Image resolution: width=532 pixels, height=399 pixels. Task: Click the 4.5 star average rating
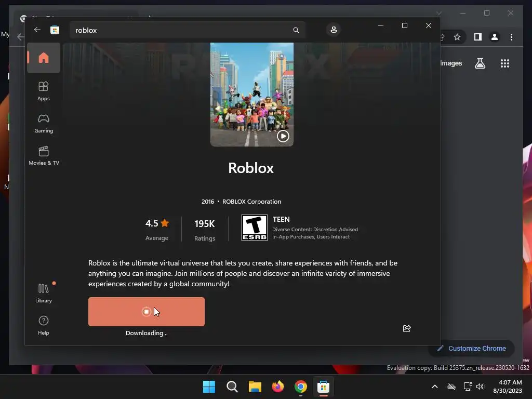(x=157, y=229)
